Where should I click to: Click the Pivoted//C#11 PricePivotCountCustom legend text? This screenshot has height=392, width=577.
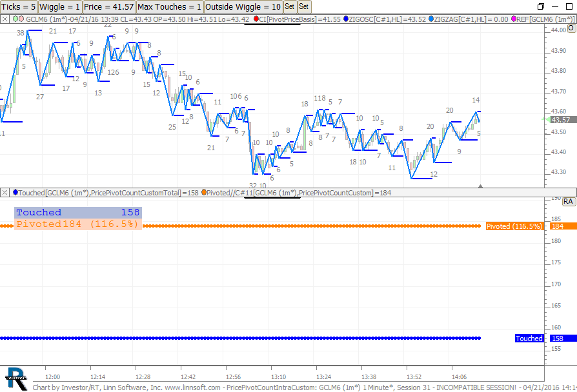(299, 193)
